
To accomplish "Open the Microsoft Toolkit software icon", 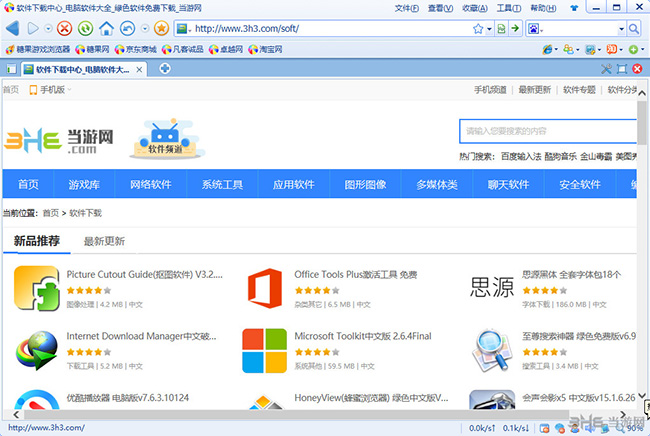I will coord(264,351).
